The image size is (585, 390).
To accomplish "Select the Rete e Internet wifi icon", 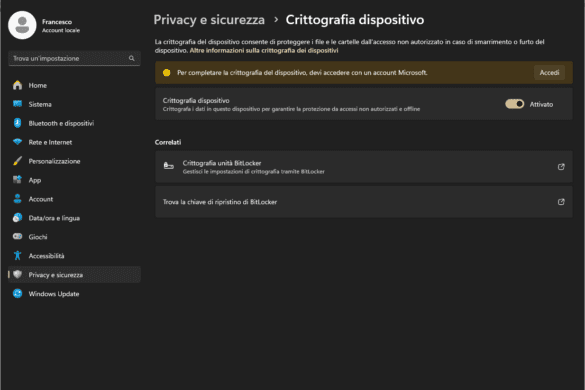I will (x=18, y=142).
